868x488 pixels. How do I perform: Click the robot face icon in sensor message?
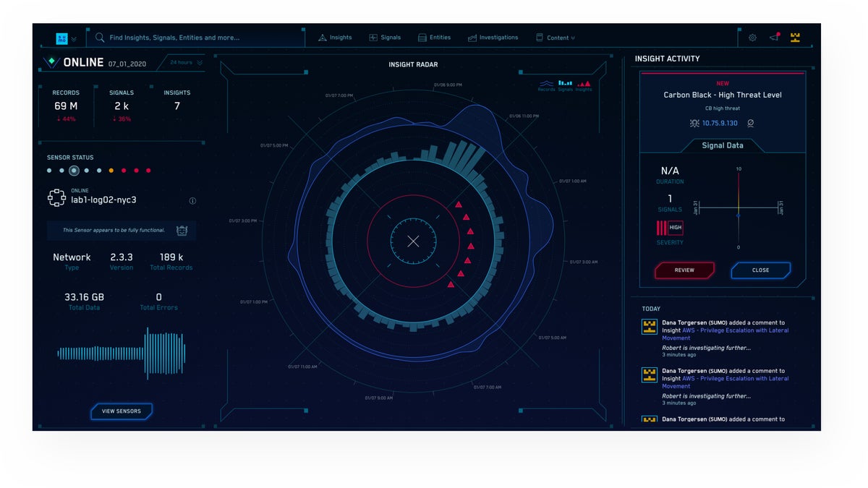(x=182, y=231)
